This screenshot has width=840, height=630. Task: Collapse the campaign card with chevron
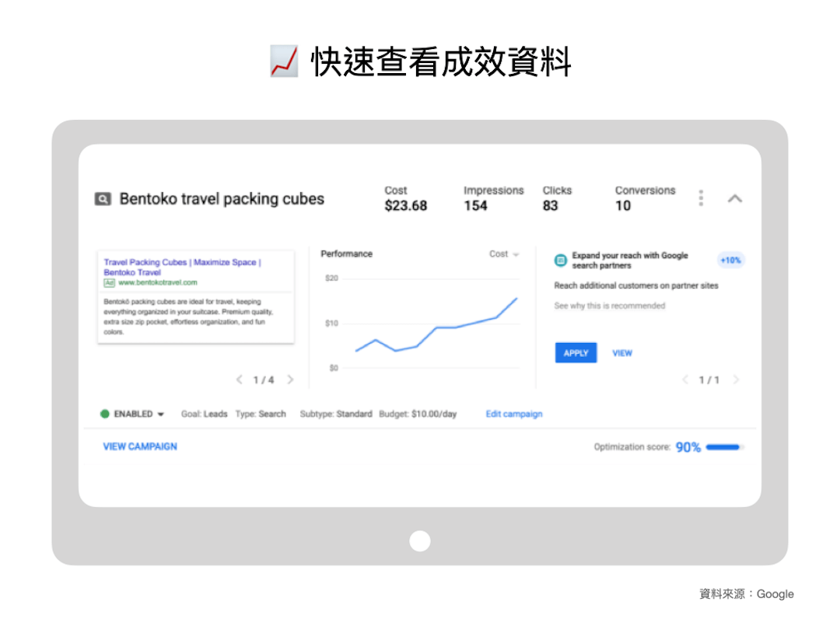[x=735, y=199]
